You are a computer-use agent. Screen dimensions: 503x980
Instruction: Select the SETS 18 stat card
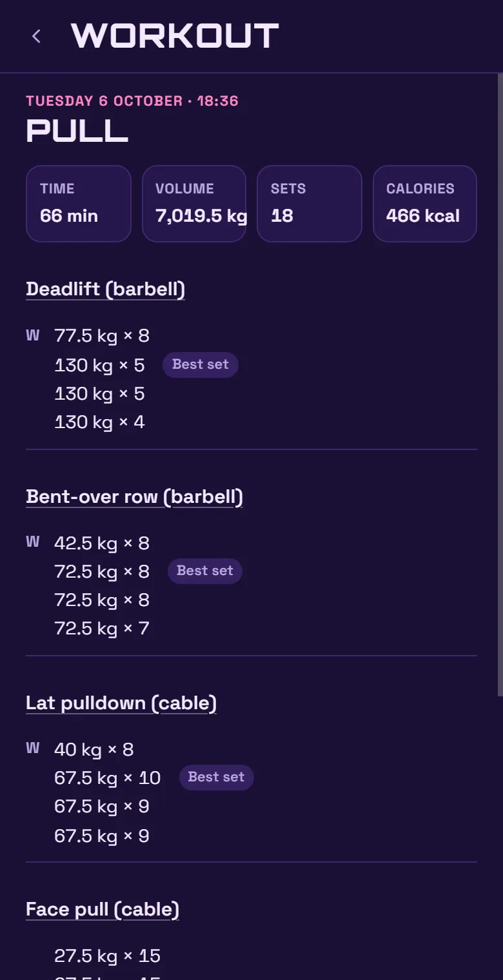310,204
